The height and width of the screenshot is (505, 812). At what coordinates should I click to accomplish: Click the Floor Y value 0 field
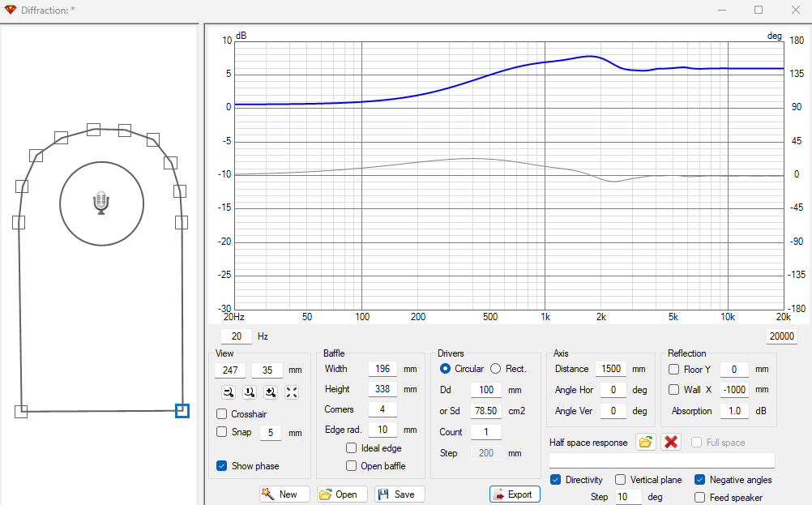click(x=734, y=370)
